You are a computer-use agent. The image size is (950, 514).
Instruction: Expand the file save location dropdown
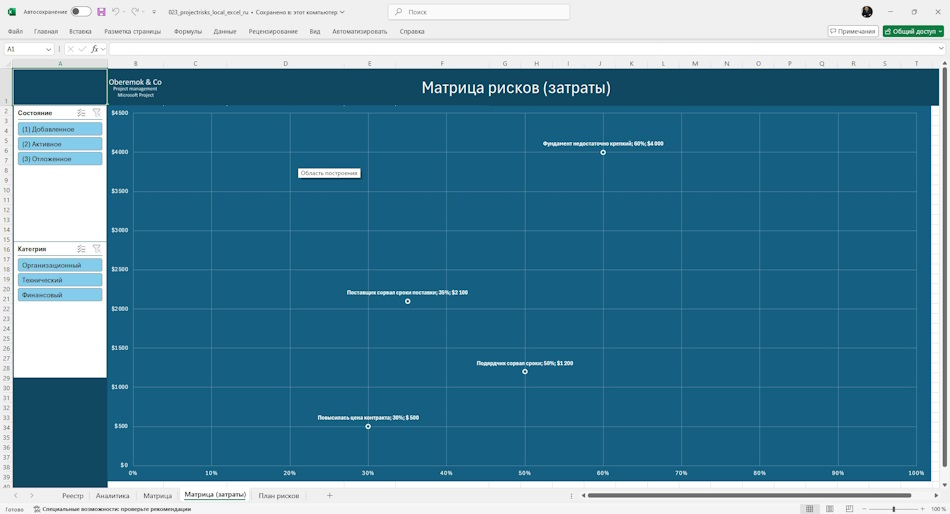click(x=342, y=12)
